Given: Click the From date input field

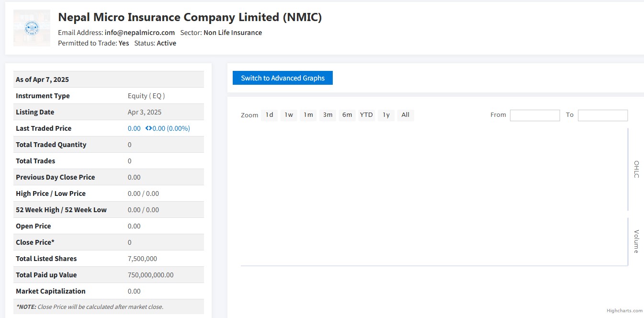Looking at the screenshot, I should [x=535, y=115].
